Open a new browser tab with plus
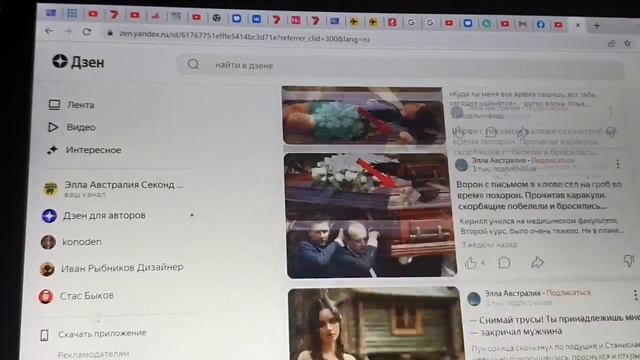 coord(596,25)
